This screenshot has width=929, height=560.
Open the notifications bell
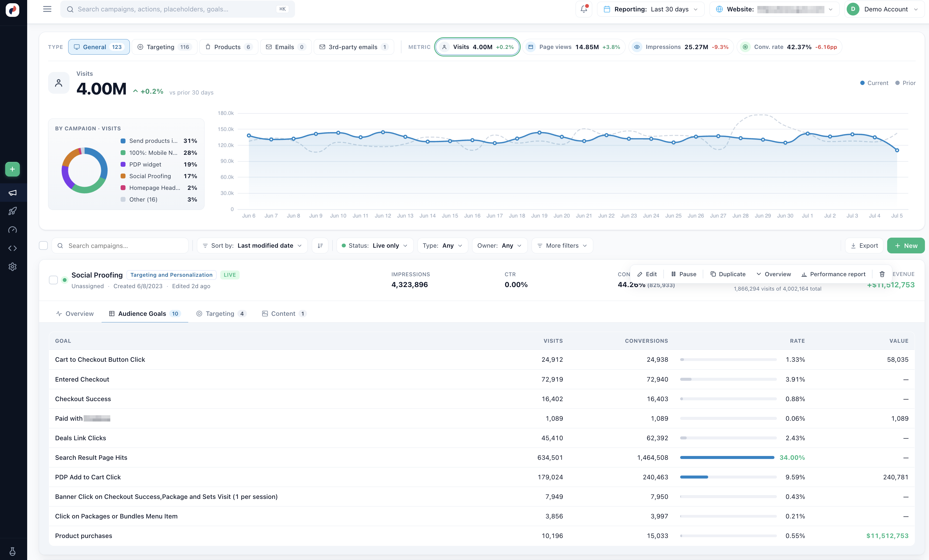click(583, 9)
